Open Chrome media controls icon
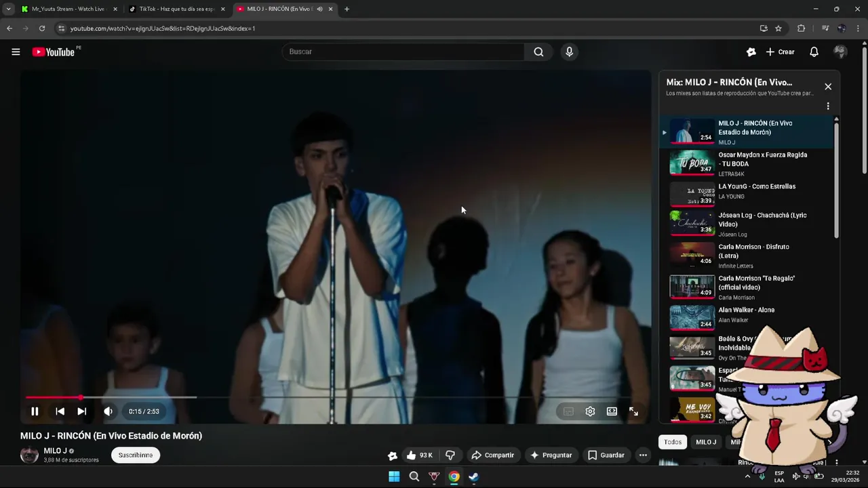 pos(825,28)
